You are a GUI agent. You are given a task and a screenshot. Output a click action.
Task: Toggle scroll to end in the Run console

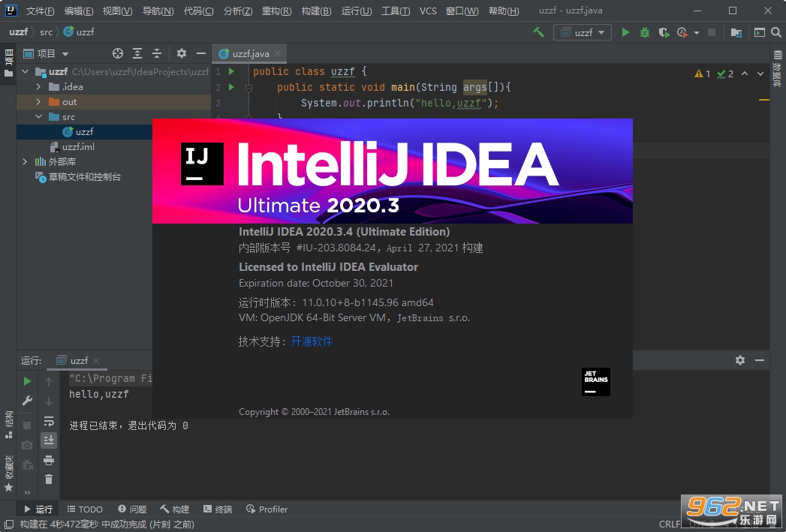pyautogui.click(x=49, y=440)
